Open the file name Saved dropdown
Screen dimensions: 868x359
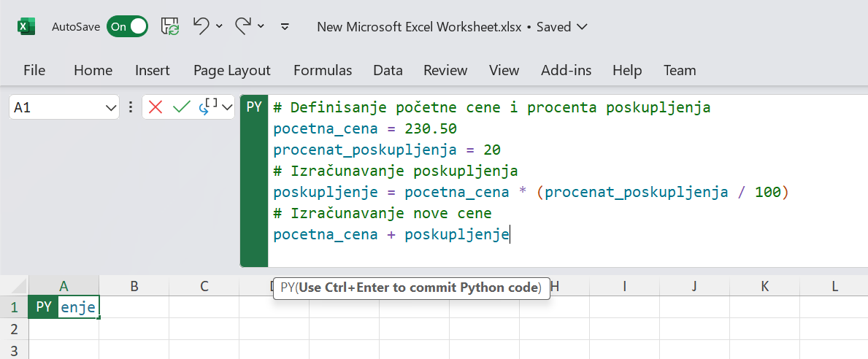[582, 26]
